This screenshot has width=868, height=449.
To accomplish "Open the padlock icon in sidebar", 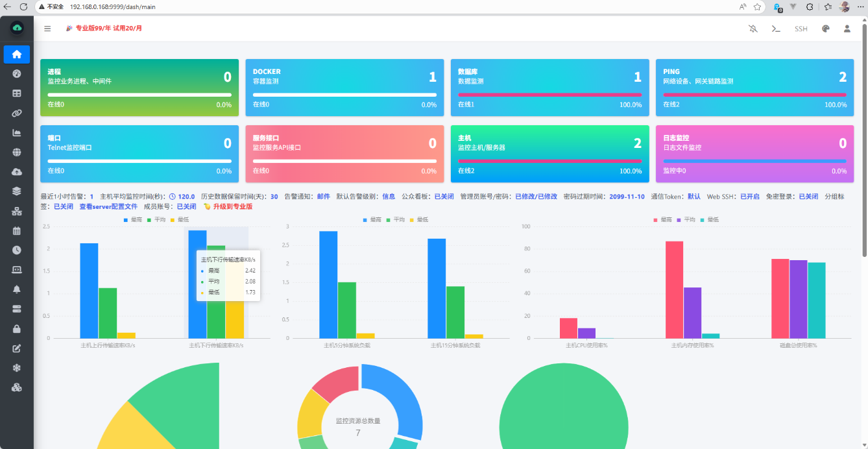I will (x=17, y=329).
